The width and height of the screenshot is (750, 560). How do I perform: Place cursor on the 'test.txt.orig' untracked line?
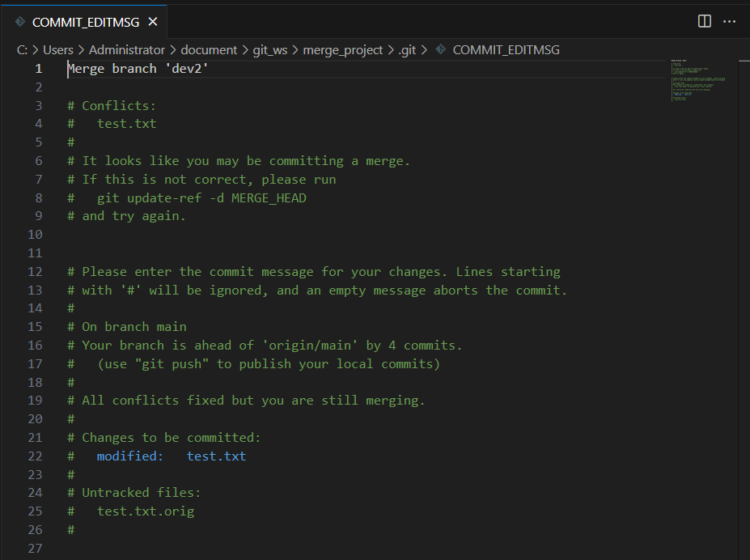146,511
